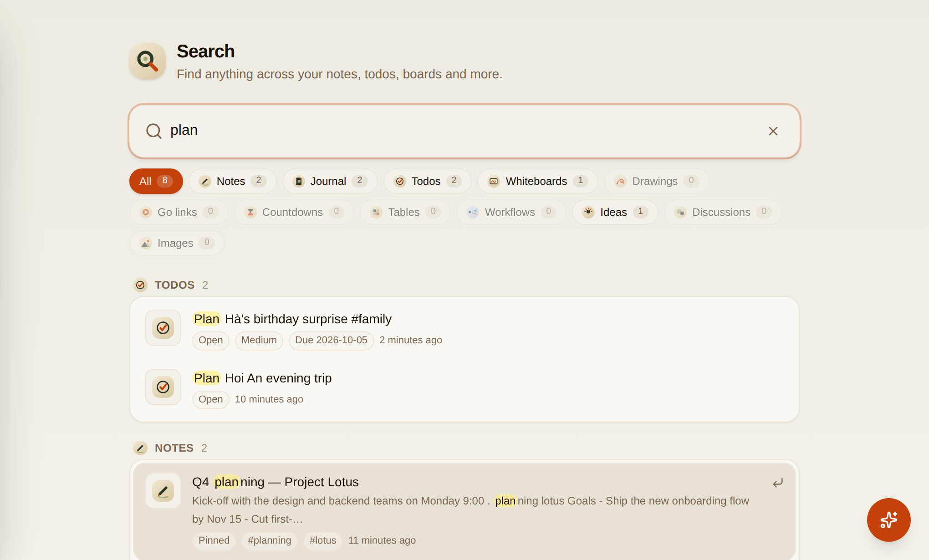Click the '2 minutes ago' timestamp
This screenshot has height=560, width=929.
[x=410, y=341]
